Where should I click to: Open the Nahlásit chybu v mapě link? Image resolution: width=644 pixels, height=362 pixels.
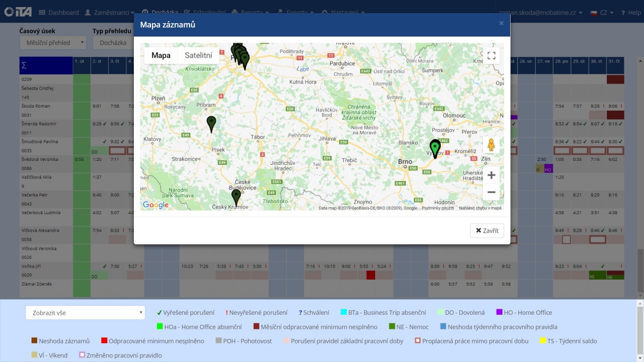[x=481, y=208]
